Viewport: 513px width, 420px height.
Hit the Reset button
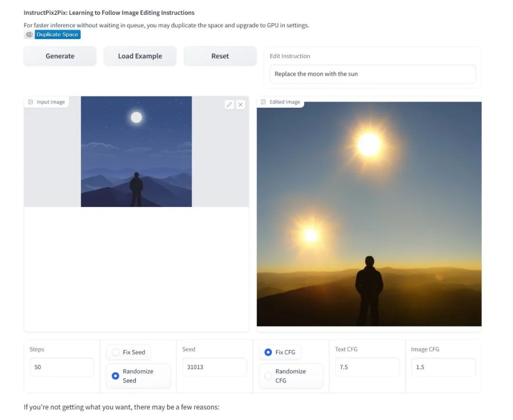point(220,56)
